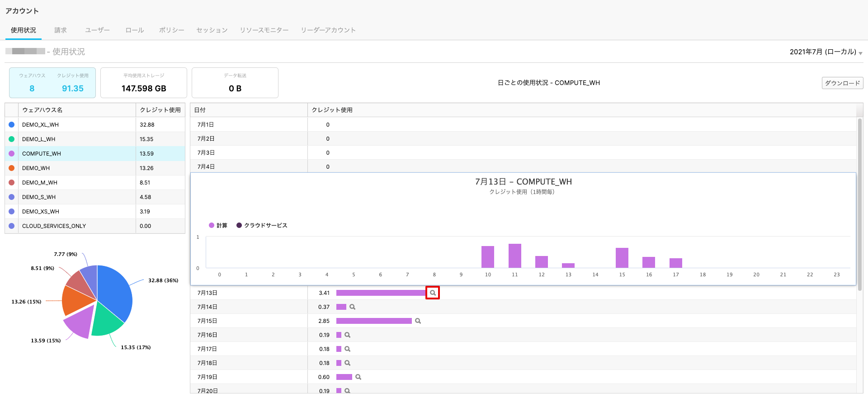
Task: Open hourly detail magnifier for 7月18日
Action: (347, 363)
